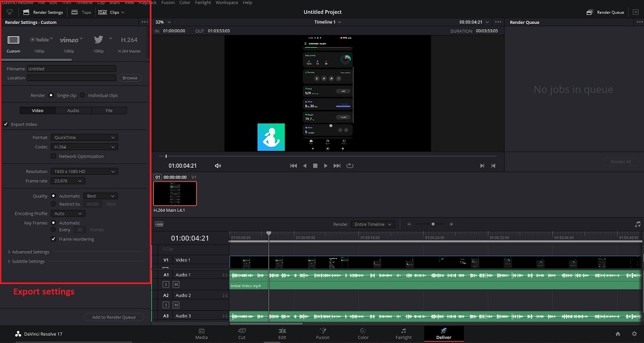
Task: Mute viewer audio with speaker icon
Action: tap(218, 166)
